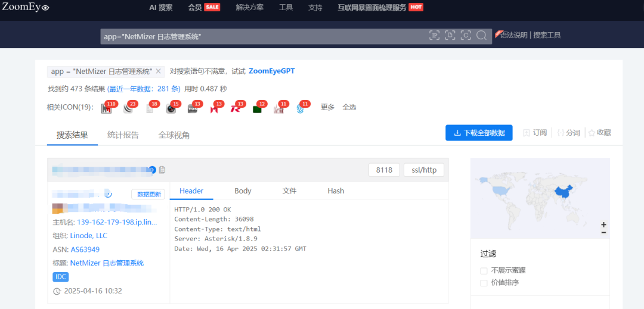Open 解决方案 menu
This screenshot has height=309, width=644.
[x=250, y=7]
